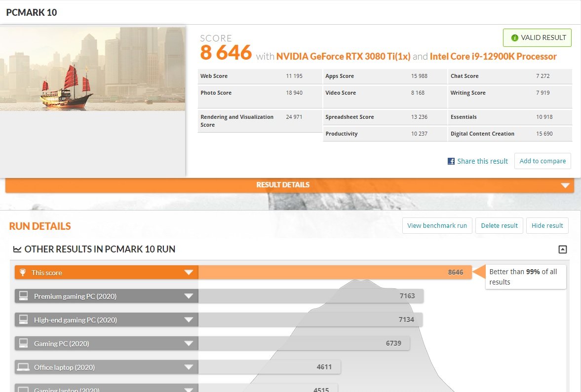Click the Premium gaming PC 7163 bar
581x392 pixels.
pyautogui.click(x=311, y=296)
